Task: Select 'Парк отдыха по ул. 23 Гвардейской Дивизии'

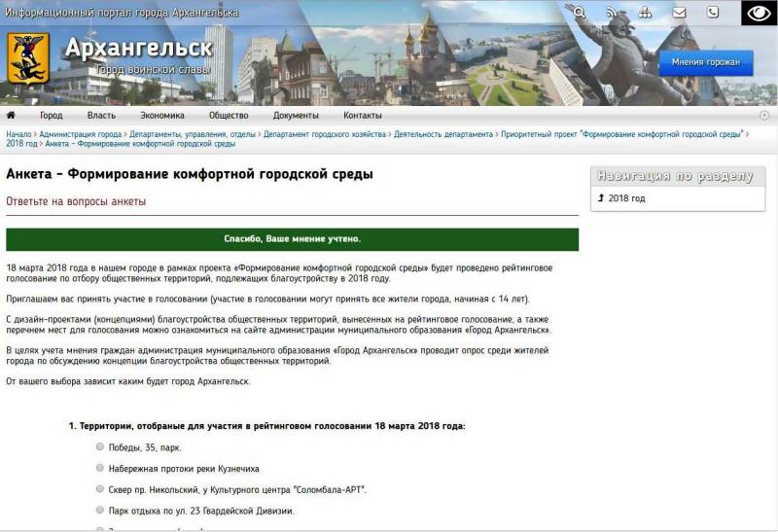Action: pyautogui.click(x=101, y=510)
